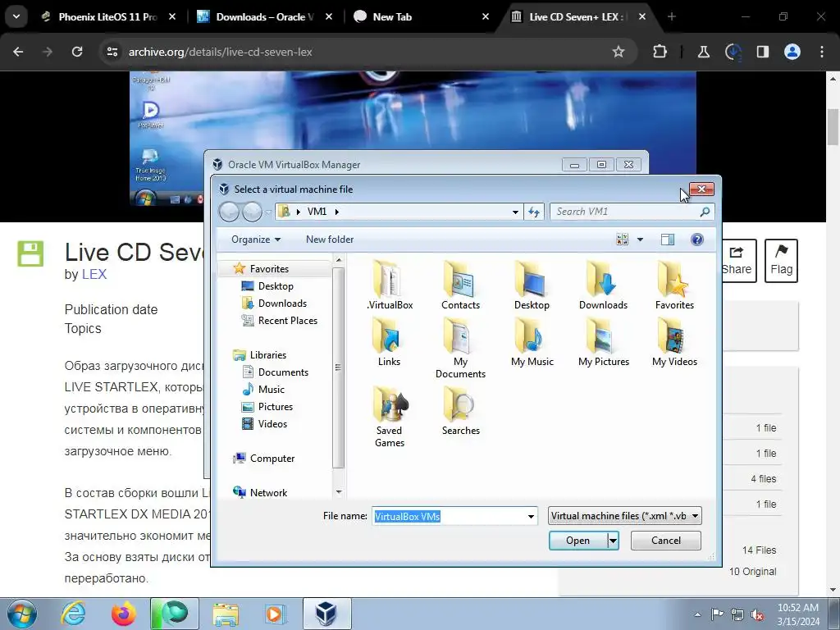Open the Chrome extensions puzzle icon
840x630 pixels.
[x=660, y=52]
